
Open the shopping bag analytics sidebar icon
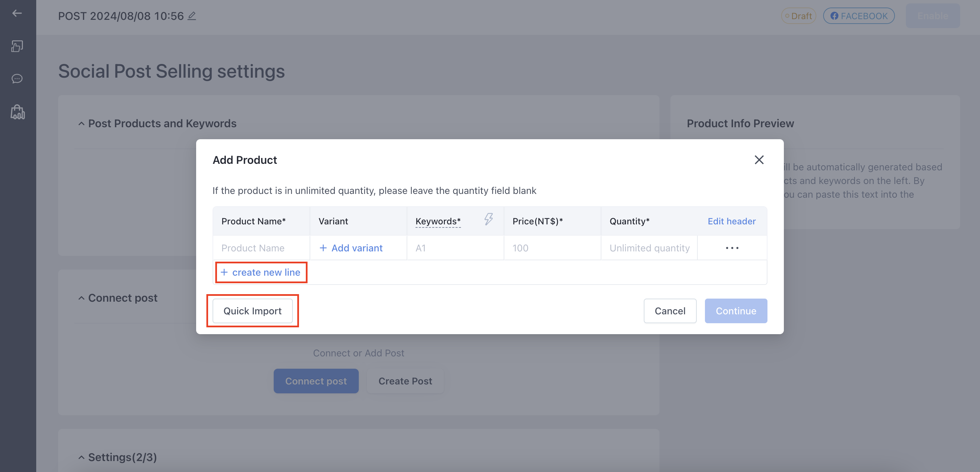click(x=17, y=112)
